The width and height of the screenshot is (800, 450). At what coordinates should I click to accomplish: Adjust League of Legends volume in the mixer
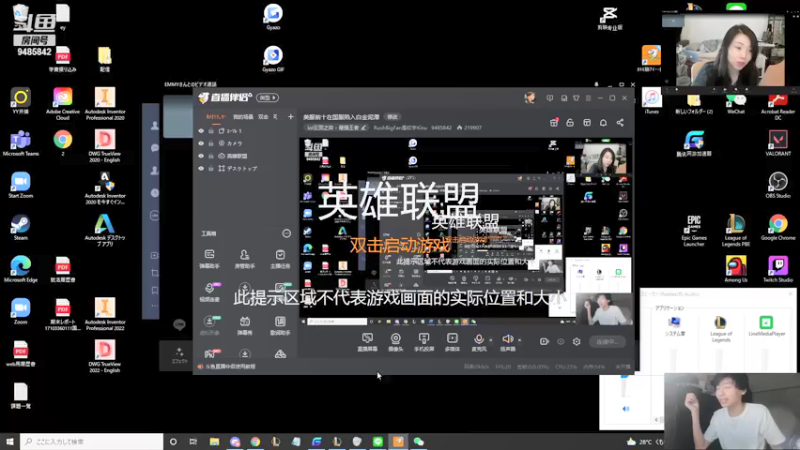(719, 360)
